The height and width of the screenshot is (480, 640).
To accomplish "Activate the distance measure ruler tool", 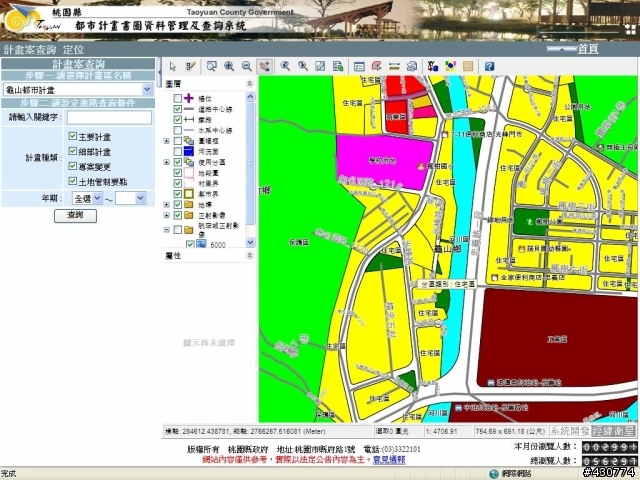I will (394, 66).
